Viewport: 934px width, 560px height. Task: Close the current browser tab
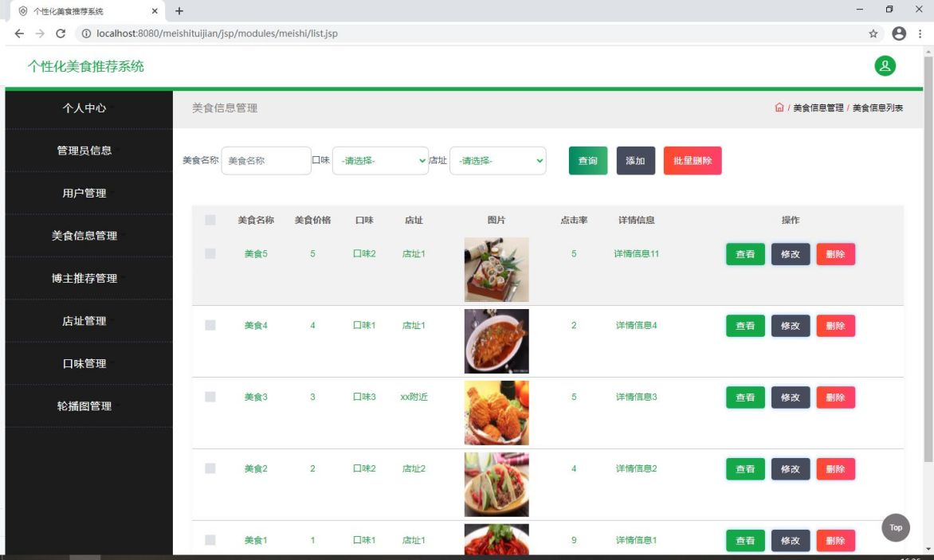pyautogui.click(x=155, y=10)
